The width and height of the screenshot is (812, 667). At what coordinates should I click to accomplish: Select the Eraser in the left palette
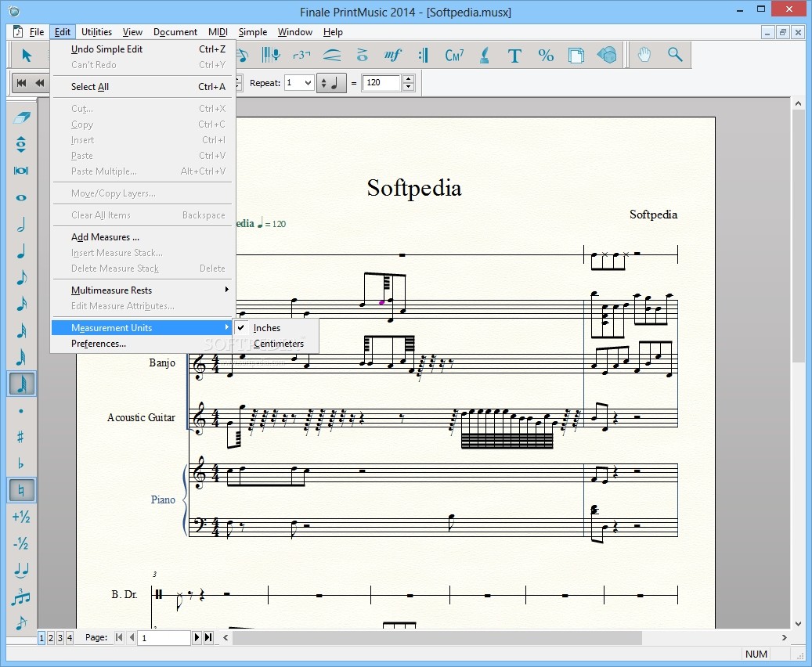coord(21,117)
